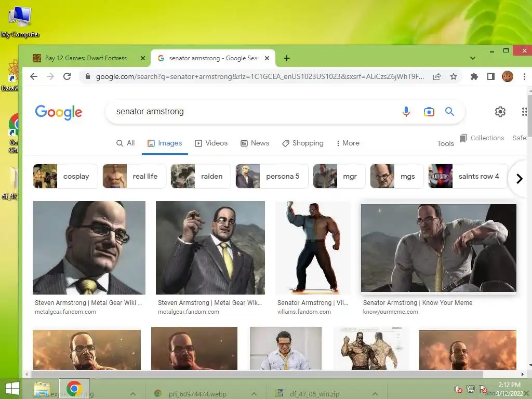Open the Extensions puzzle icon
The image size is (532, 399).
[474, 76]
